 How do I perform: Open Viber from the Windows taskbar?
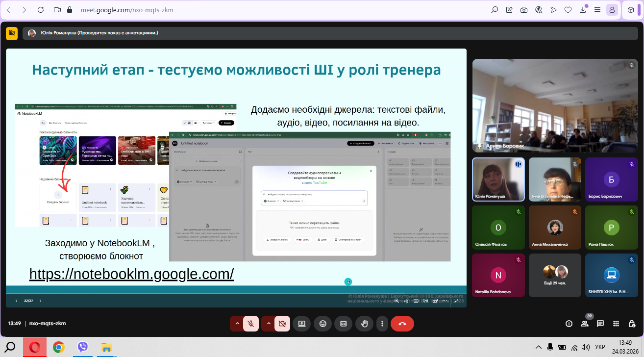83,347
